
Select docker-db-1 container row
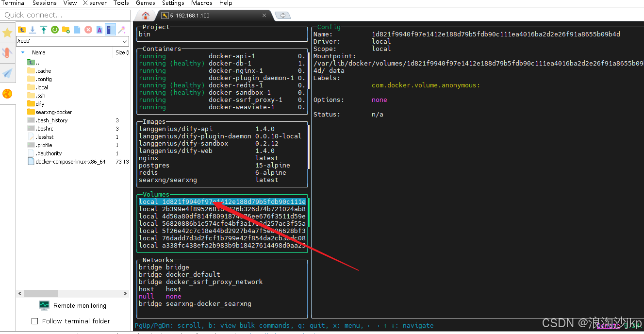[x=222, y=64]
